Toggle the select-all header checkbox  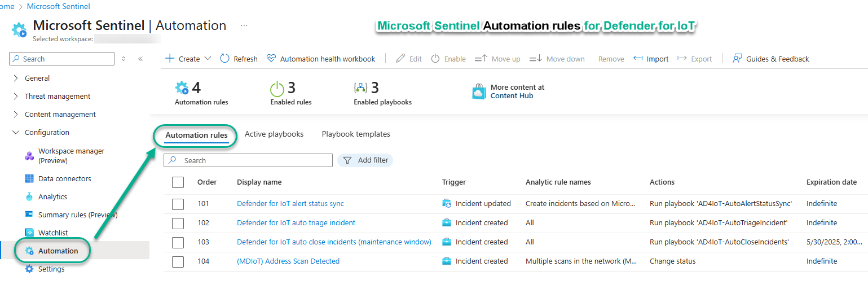point(178,182)
